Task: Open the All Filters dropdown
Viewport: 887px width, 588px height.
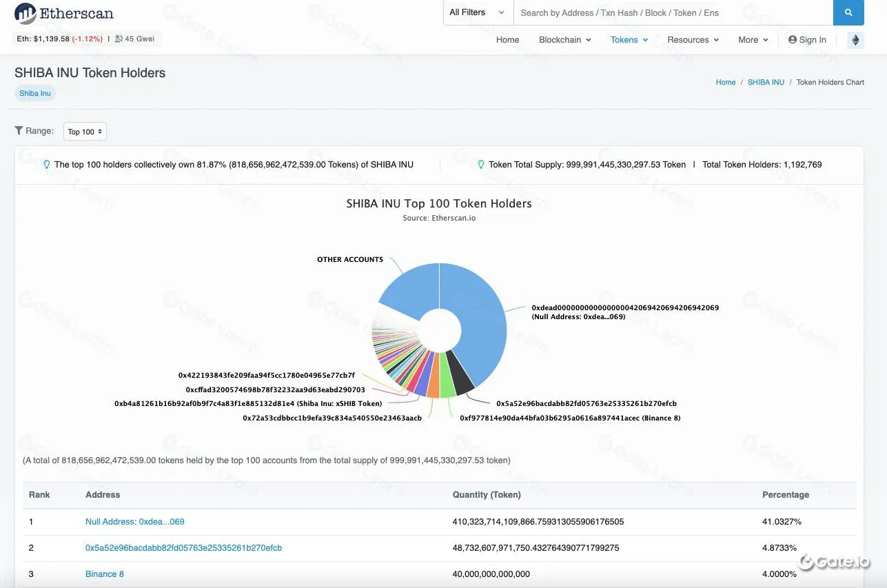Action: tap(477, 12)
